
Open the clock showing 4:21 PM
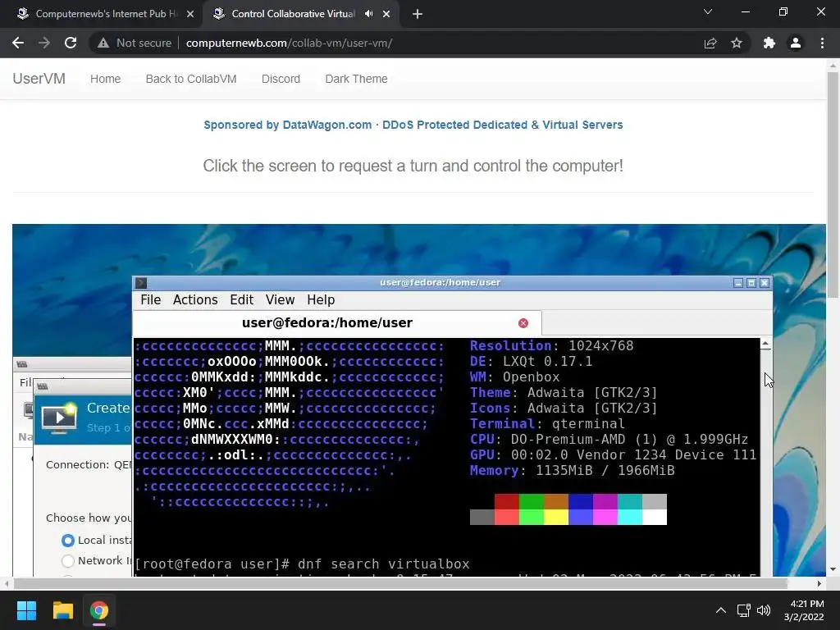tap(804, 610)
